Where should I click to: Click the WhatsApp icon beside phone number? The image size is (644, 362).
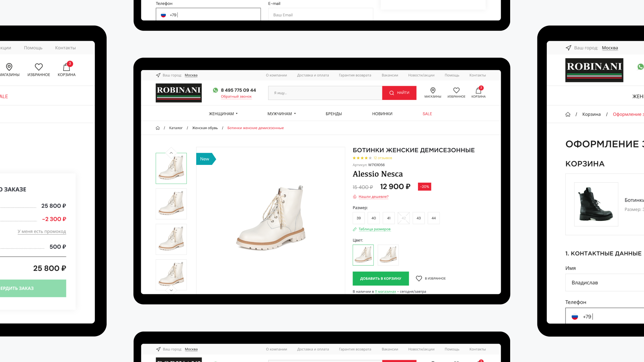215,90
